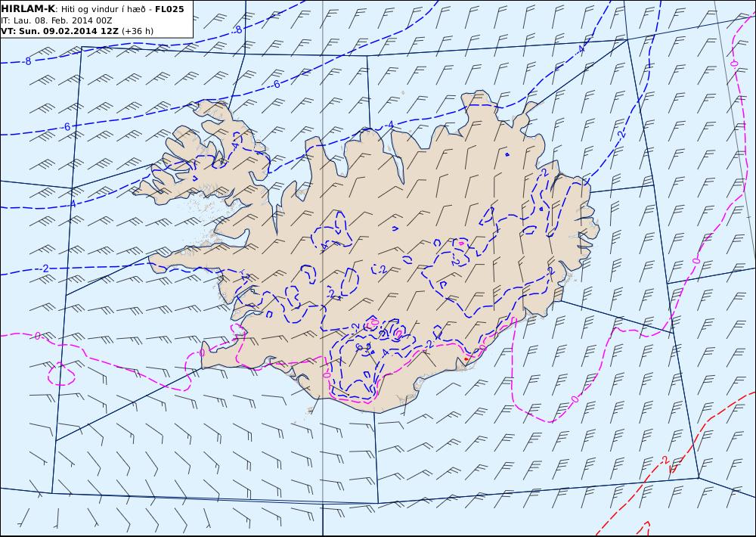Screen dimensions: 756x537
Task: Click the small closed magenta contour southwest of Iceland
Action: pos(61,374)
